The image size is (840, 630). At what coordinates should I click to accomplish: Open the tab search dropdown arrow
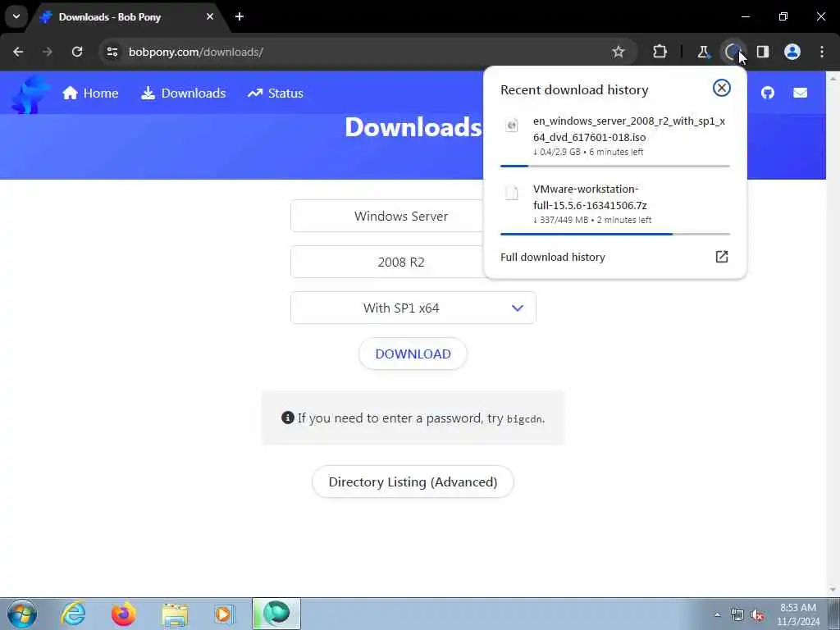click(16, 16)
